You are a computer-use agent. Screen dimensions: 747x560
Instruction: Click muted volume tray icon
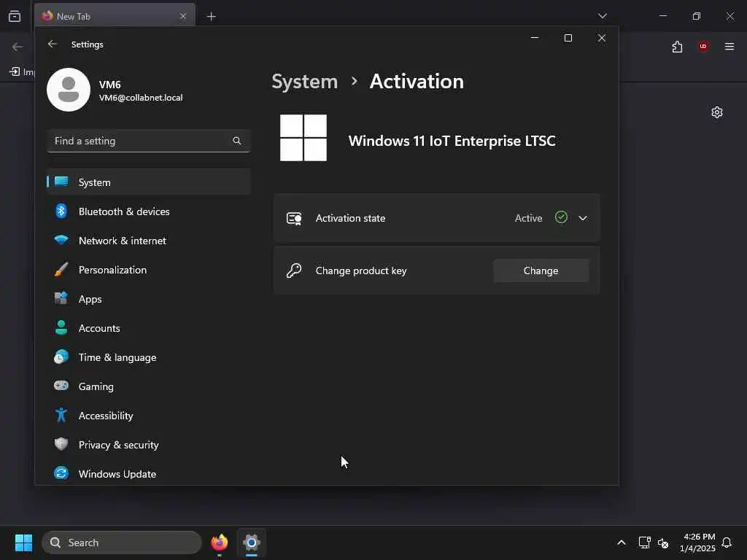click(x=662, y=542)
